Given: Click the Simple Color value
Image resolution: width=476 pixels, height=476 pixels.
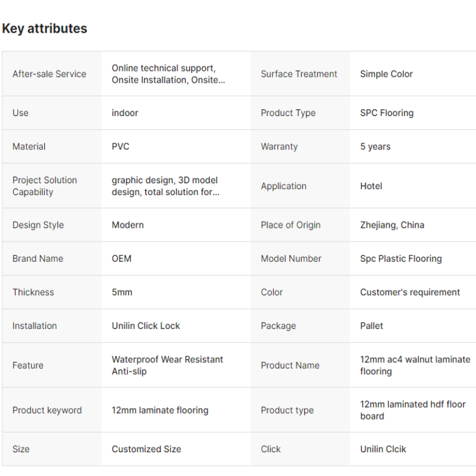Looking at the screenshot, I should click(x=386, y=74).
